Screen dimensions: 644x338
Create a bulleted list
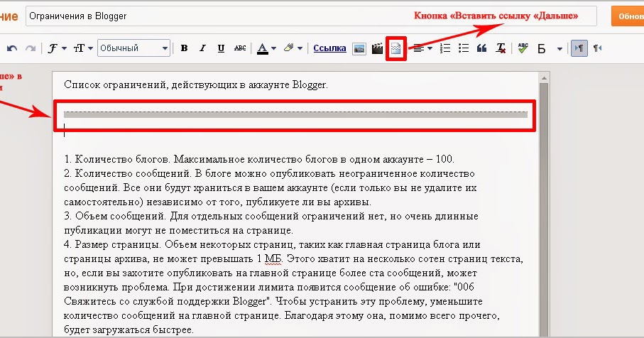pyautogui.click(x=464, y=48)
